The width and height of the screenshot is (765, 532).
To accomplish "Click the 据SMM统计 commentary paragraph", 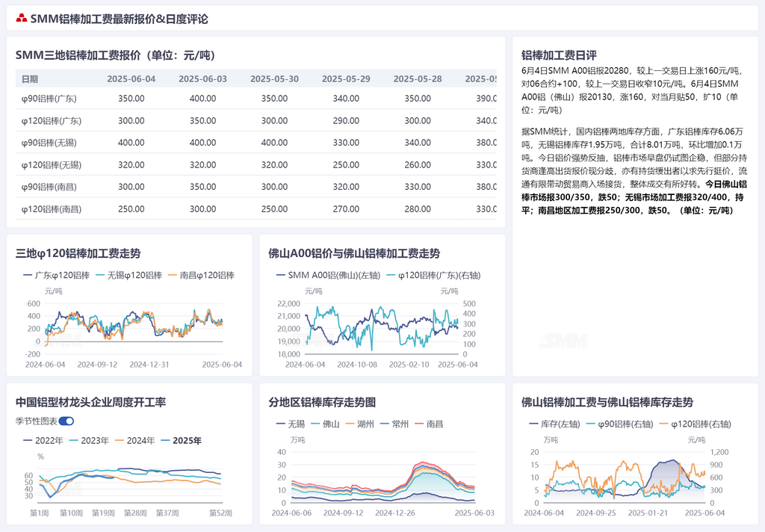I will pos(634,171).
